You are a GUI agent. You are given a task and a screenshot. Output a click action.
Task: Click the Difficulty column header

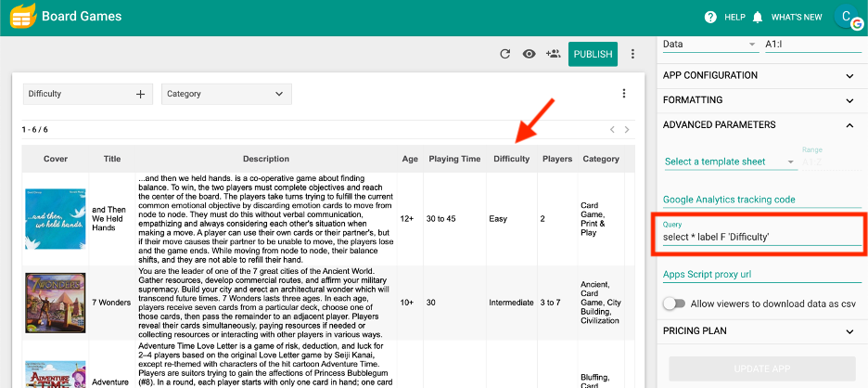[512, 159]
